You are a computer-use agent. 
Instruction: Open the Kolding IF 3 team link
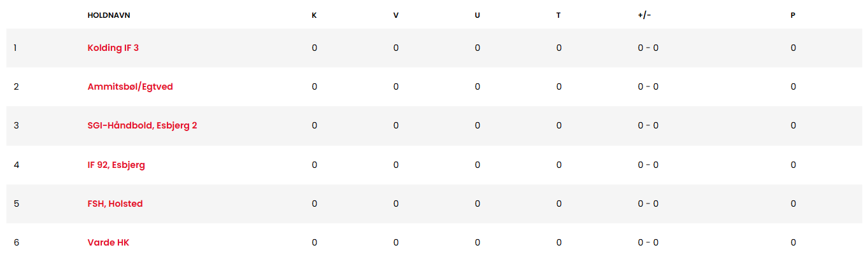tap(113, 48)
